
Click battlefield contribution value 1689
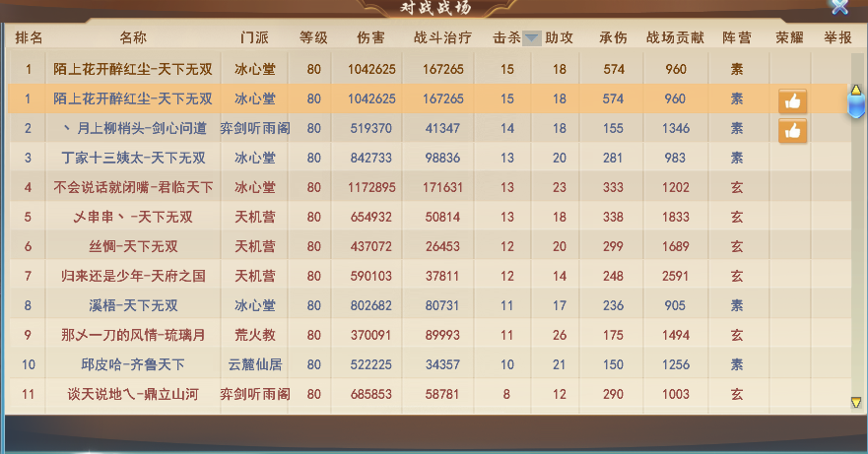(676, 246)
